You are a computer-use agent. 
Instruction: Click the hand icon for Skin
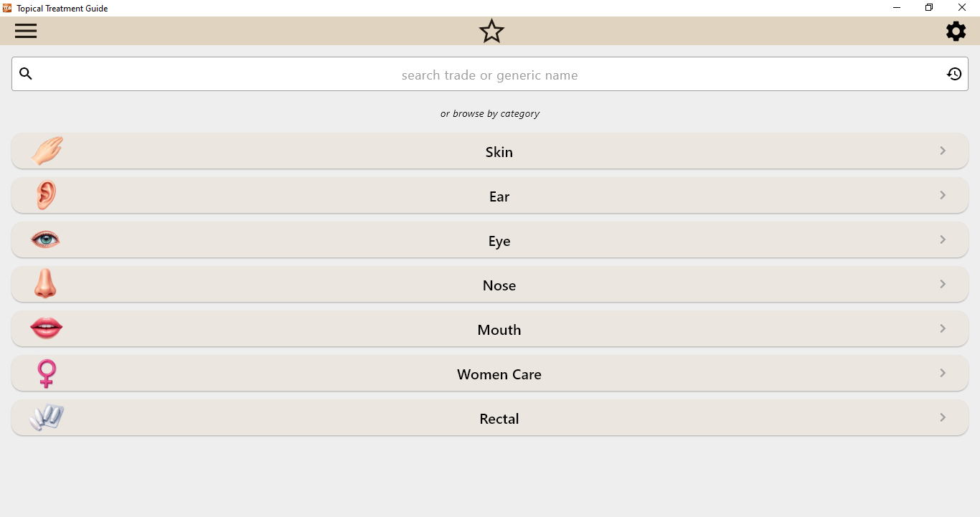coord(47,151)
